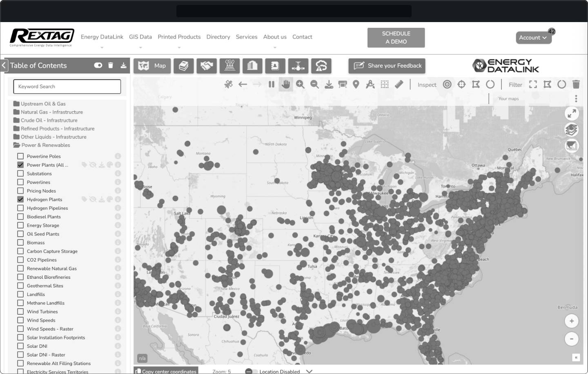Screen dimensions: 588x374
Task: Open the Account dropdown
Action: (x=533, y=38)
